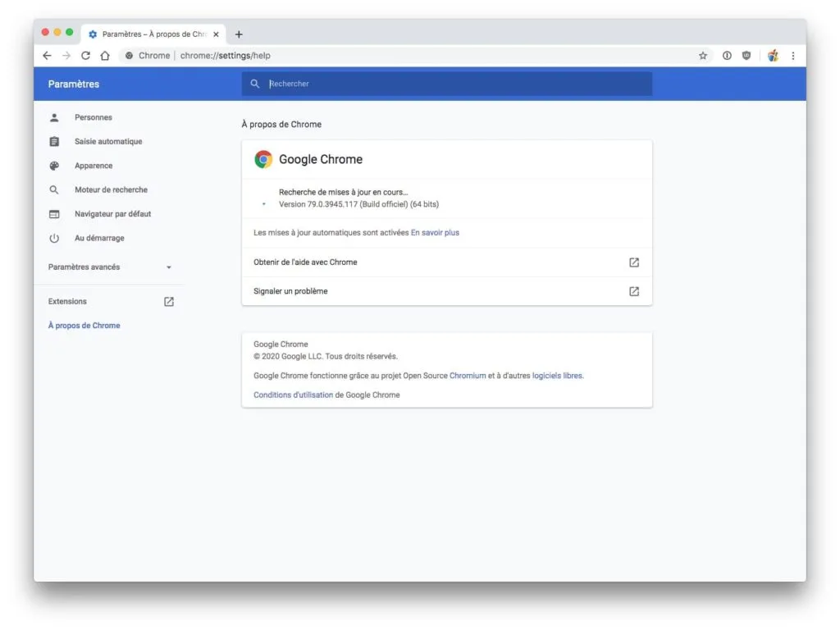Close the Paramètres tab
Screen dimensions: 840x630
(x=216, y=34)
